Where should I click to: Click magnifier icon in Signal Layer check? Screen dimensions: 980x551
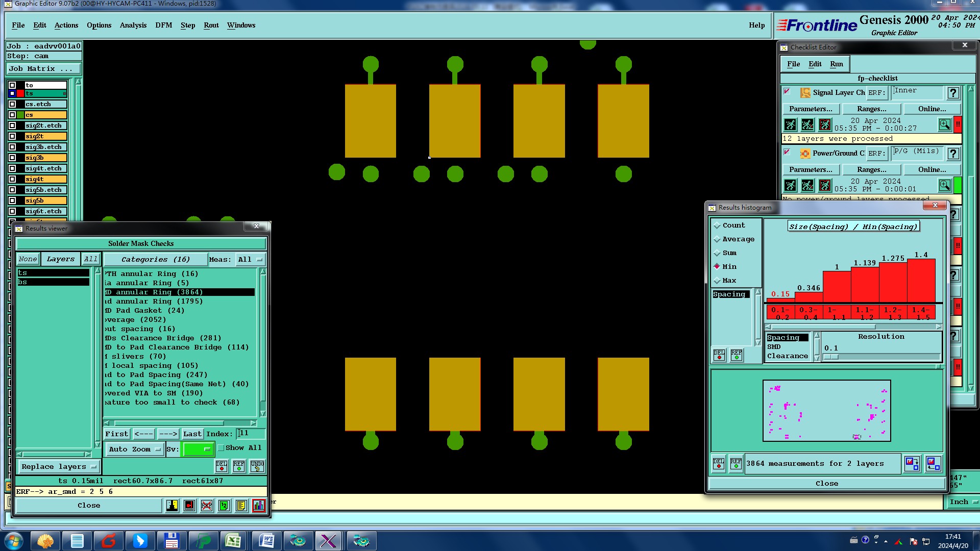point(944,124)
